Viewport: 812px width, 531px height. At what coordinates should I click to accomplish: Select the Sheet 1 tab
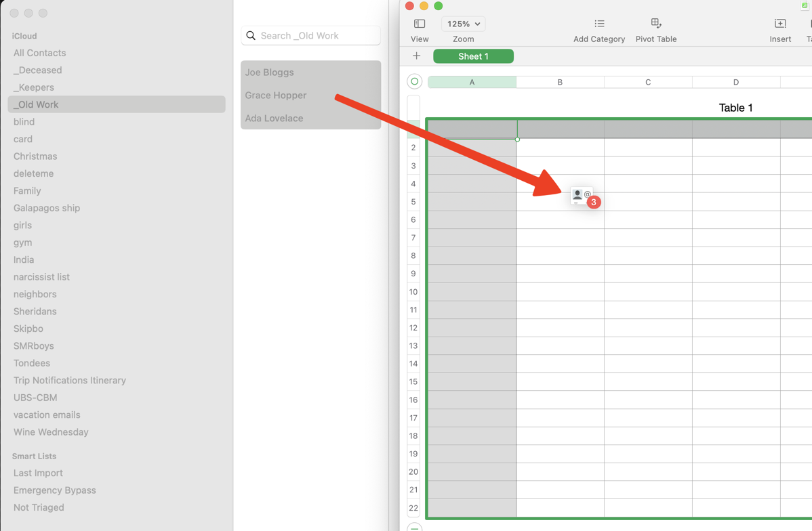(x=473, y=56)
